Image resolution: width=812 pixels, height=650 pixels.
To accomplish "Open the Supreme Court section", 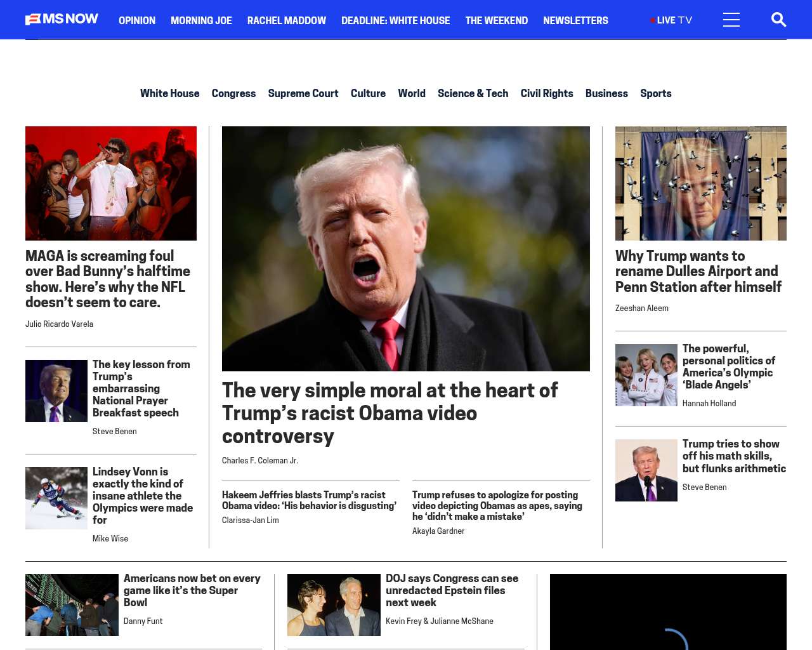I will [x=303, y=93].
